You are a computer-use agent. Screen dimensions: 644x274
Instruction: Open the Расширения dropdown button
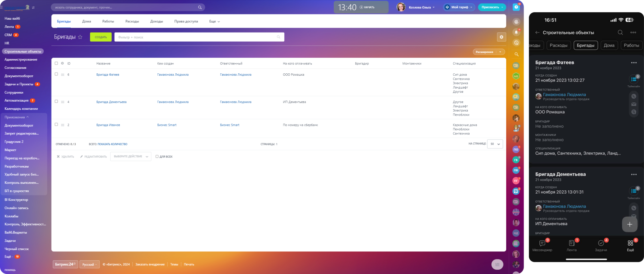(489, 52)
